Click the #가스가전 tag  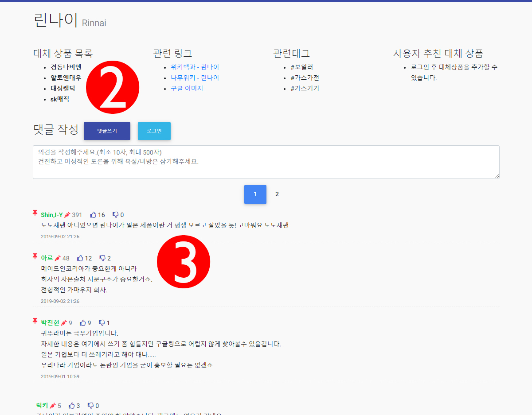[x=305, y=78]
